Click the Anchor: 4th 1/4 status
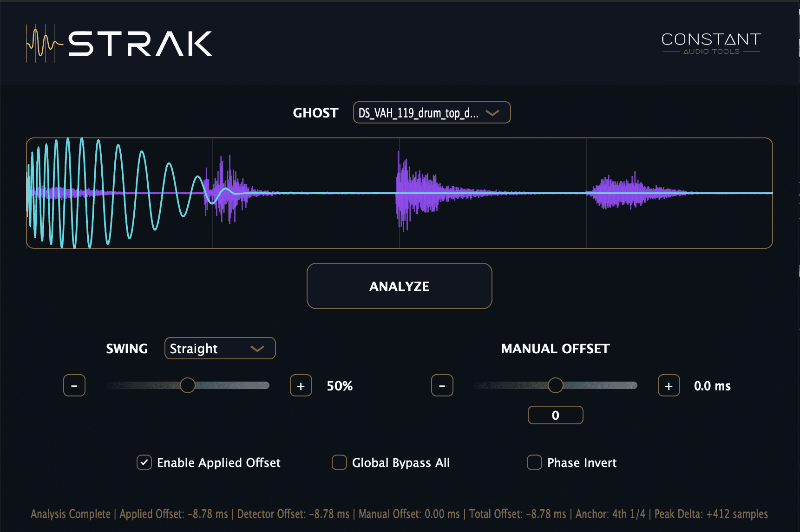This screenshot has width=800, height=532. click(610, 514)
